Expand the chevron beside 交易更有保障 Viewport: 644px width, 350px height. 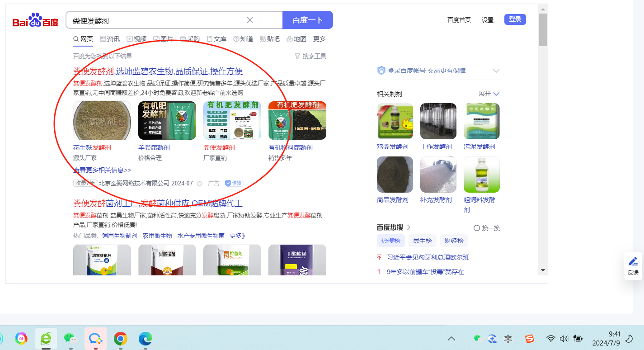click(x=496, y=71)
